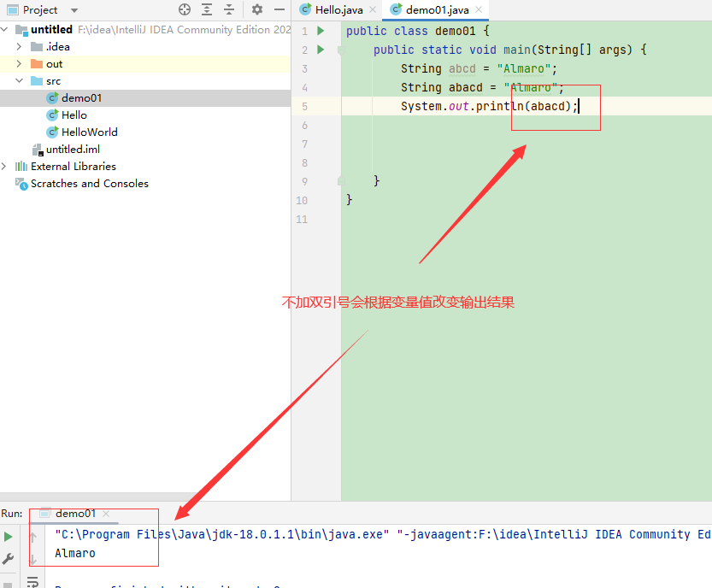This screenshot has width=712, height=588.
Task: Select the .idea folder row
Action: tap(145, 47)
